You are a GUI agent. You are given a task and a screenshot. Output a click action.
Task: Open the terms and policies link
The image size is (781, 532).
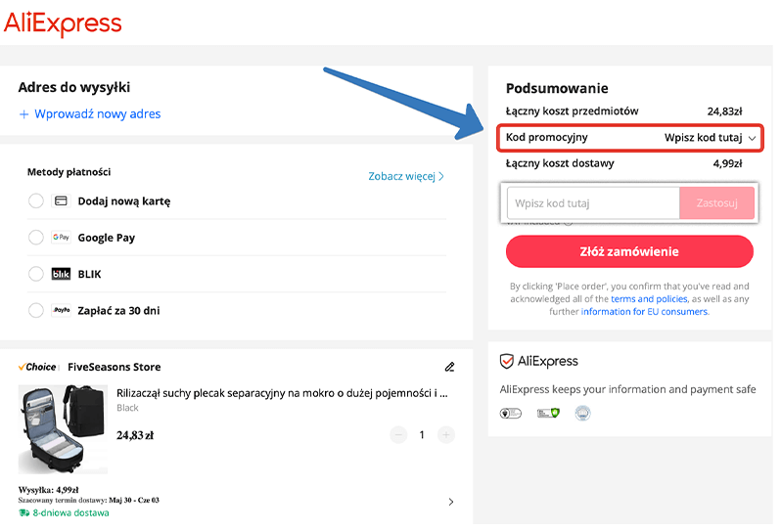click(649, 298)
